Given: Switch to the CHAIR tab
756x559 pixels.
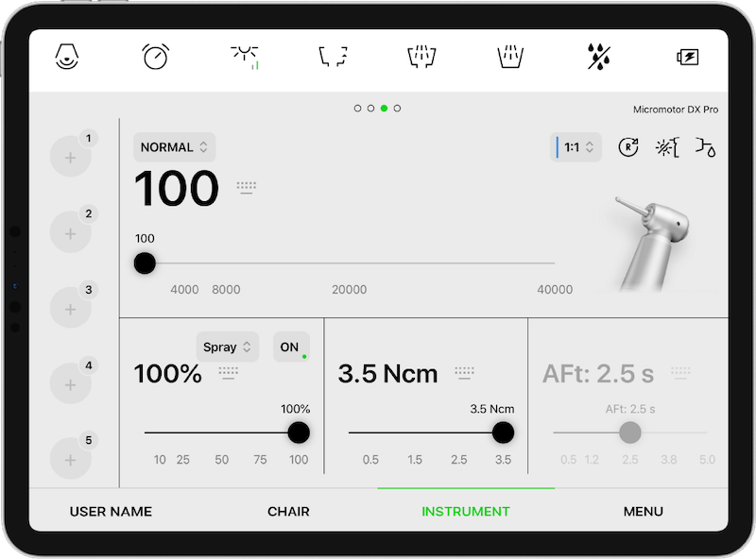Looking at the screenshot, I should (x=288, y=511).
